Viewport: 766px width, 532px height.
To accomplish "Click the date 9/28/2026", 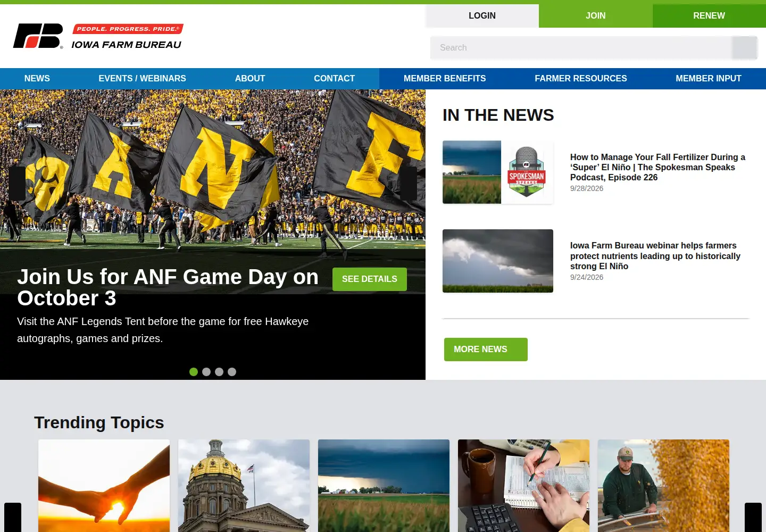I will pyautogui.click(x=587, y=188).
